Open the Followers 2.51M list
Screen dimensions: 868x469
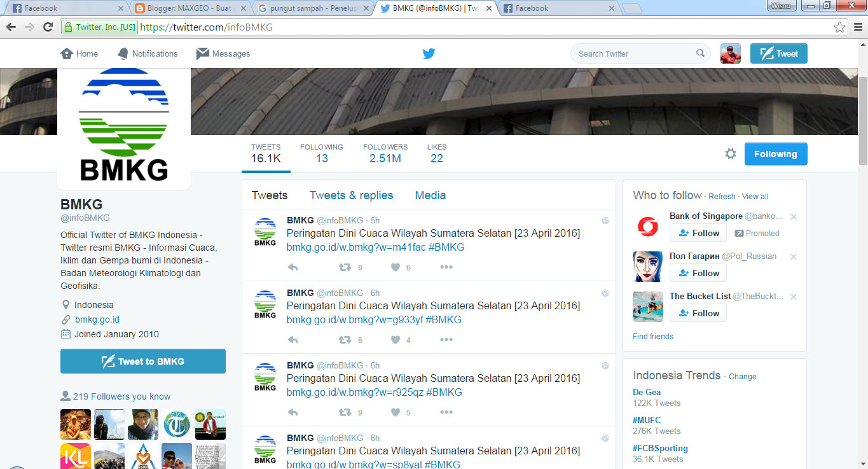[385, 153]
